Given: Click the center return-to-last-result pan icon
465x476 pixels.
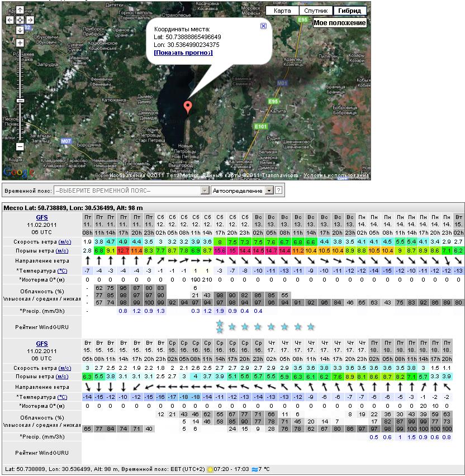Looking at the screenshot, I should 20,20.
